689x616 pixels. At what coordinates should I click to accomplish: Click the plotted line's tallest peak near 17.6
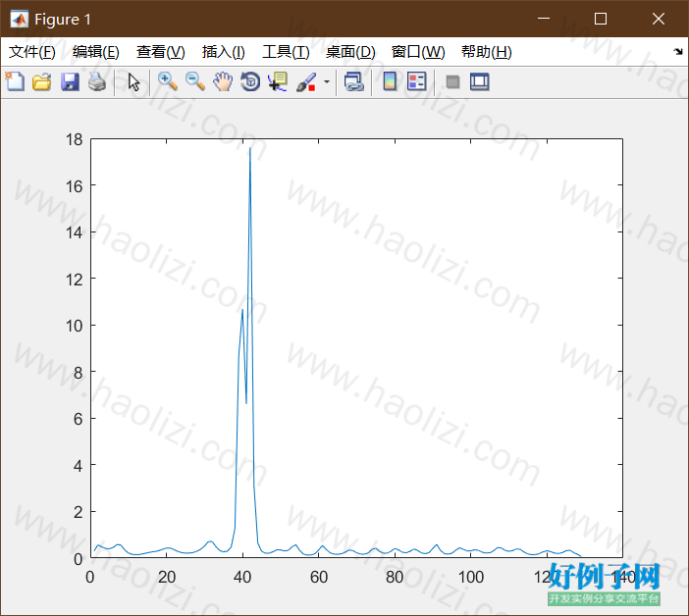pos(250,148)
